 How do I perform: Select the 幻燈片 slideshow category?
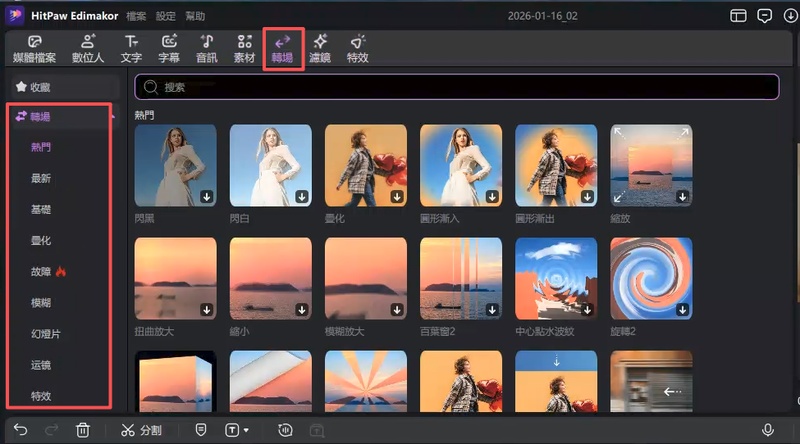point(46,334)
